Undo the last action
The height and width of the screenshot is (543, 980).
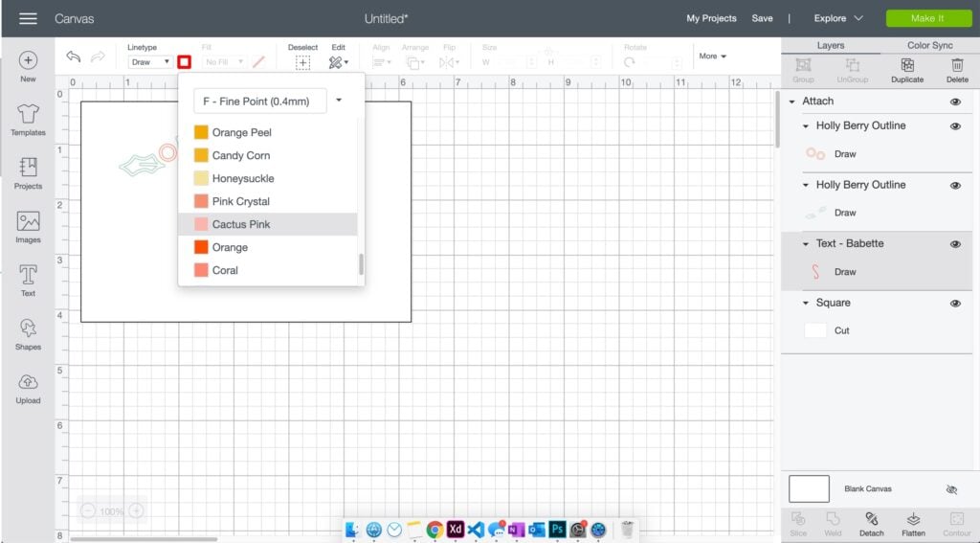[x=73, y=57]
